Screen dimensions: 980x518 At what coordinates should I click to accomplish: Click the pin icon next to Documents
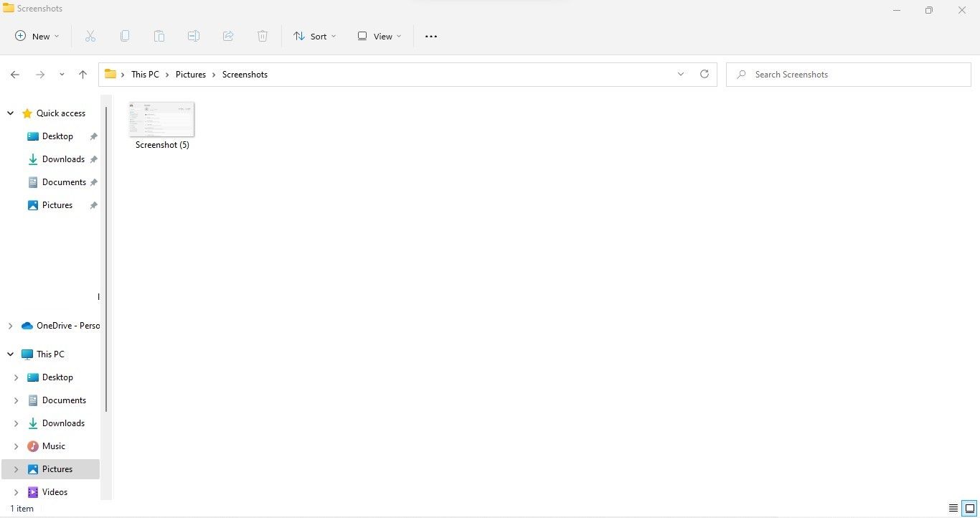(x=93, y=182)
